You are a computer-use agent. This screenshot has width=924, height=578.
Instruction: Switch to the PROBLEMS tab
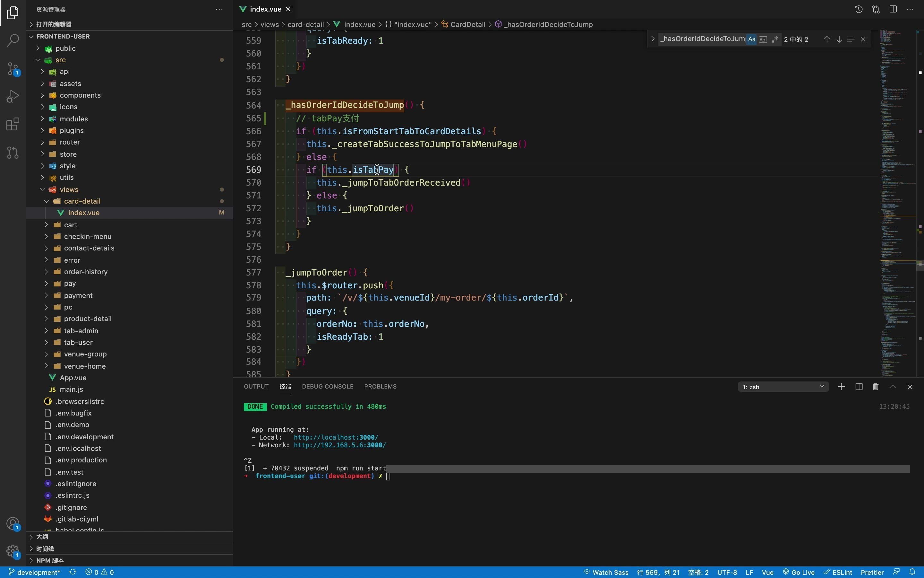coord(380,387)
